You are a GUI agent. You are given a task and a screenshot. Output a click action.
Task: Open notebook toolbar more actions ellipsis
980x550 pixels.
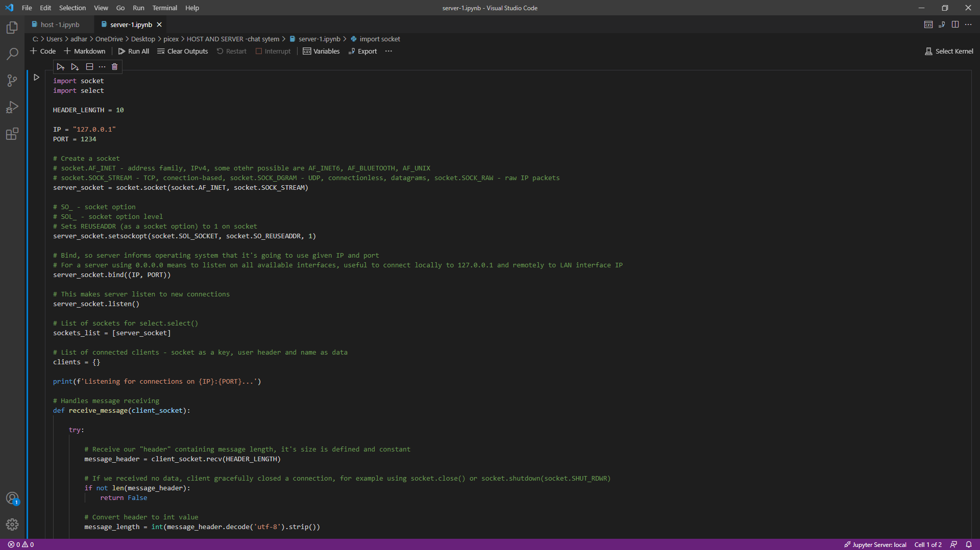pos(389,51)
